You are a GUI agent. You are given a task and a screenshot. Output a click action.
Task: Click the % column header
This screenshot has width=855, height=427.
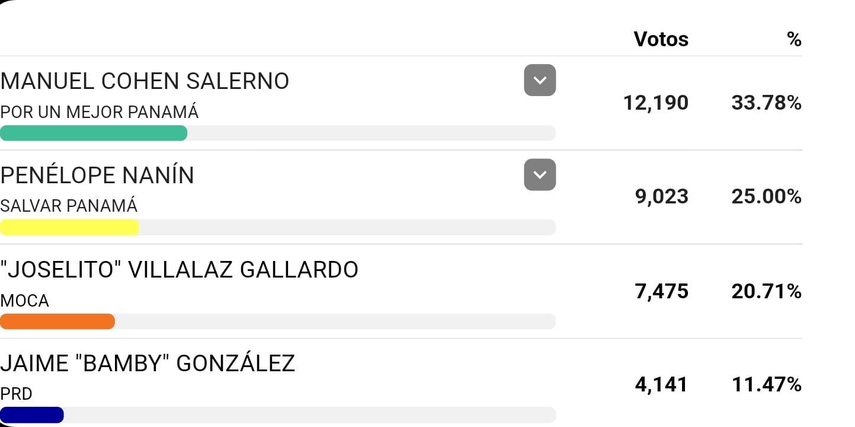pyautogui.click(x=794, y=39)
